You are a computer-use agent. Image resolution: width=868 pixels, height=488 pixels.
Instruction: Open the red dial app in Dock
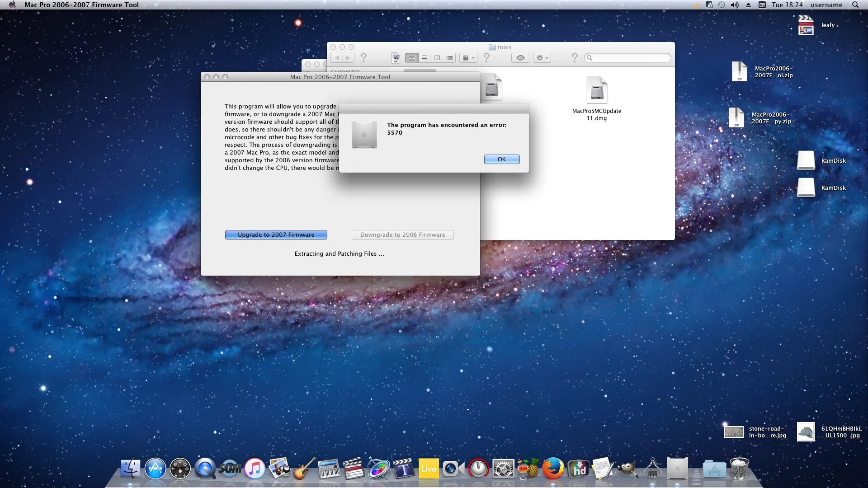[x=478, y=469]
